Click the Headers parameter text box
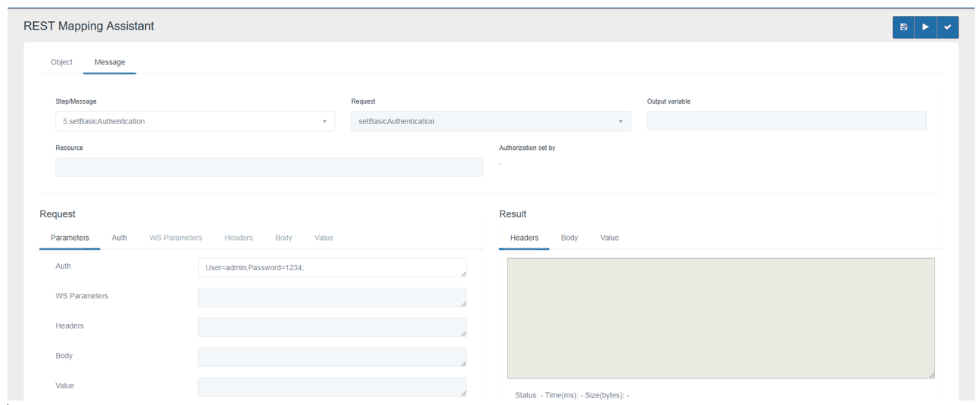980x405 pixels. click(x=331, y=327)
